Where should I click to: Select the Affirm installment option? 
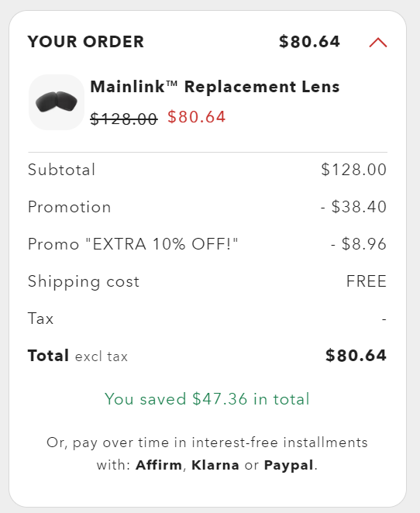click(159, 465)
